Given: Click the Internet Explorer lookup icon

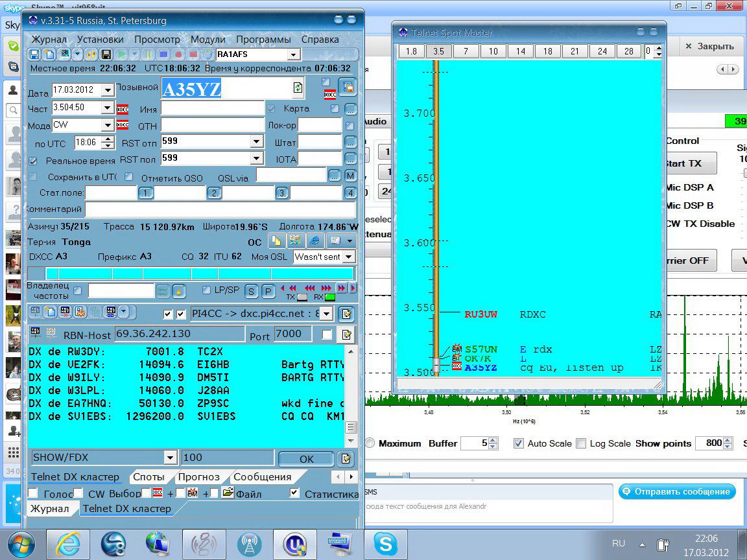Looking at the screenshot, I should coord(314,241).
